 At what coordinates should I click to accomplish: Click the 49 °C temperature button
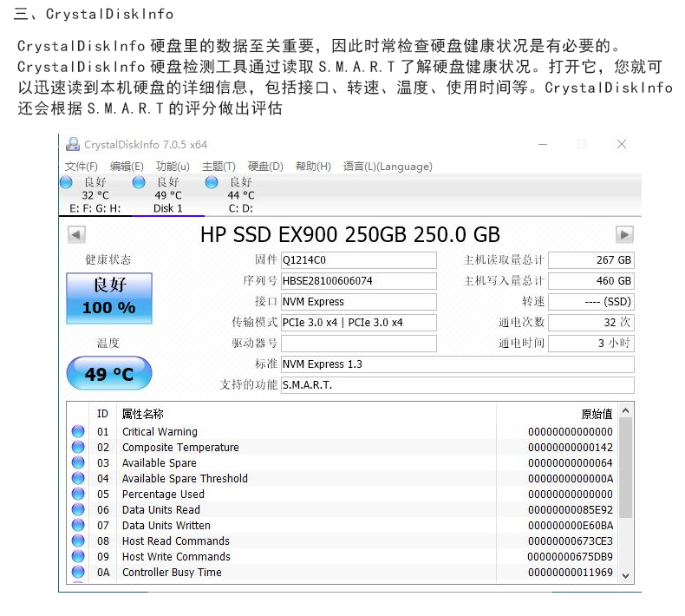[109, 374]
